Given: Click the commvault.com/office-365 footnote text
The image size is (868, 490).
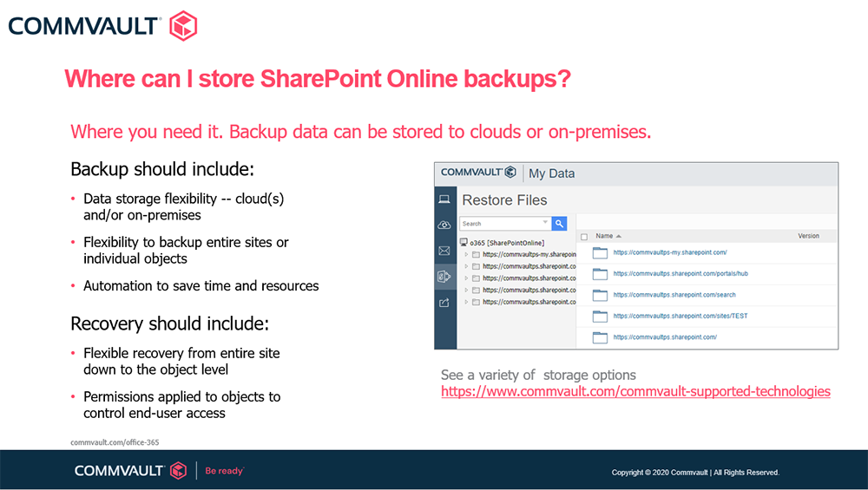Looking at the screenshot, I should (115, 442).
